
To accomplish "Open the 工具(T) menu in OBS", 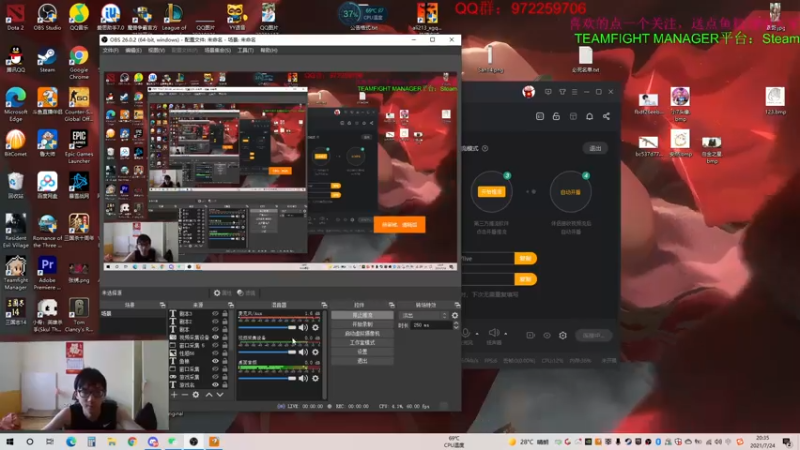I will click(245, 51).
